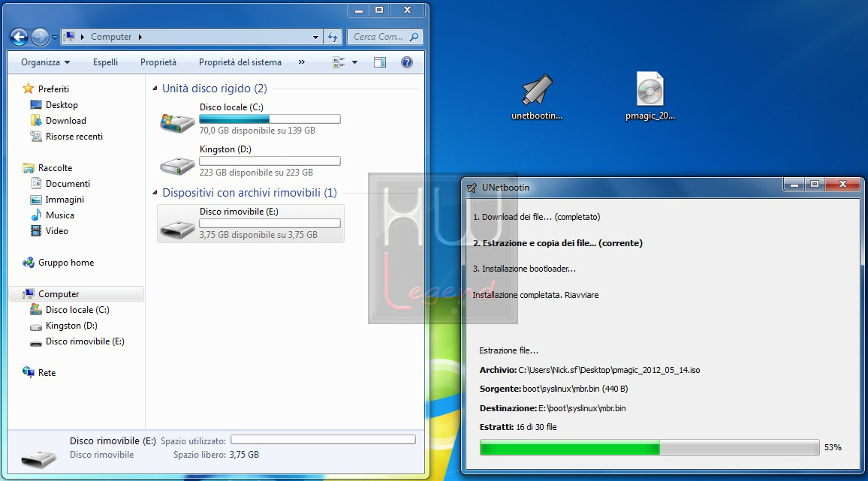Image resolution: width=868 pixels, height=481 pixels.
Task: Click '70,0 GB disponibile su 139 GB' text
Action: click(x=258, y=131)
